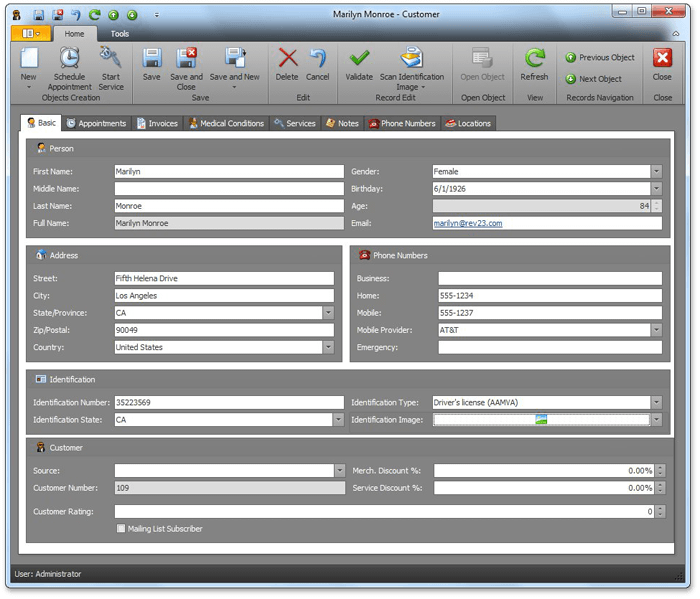Switch to the Appointments tab
700x599 pixels.
click(96, 123)
